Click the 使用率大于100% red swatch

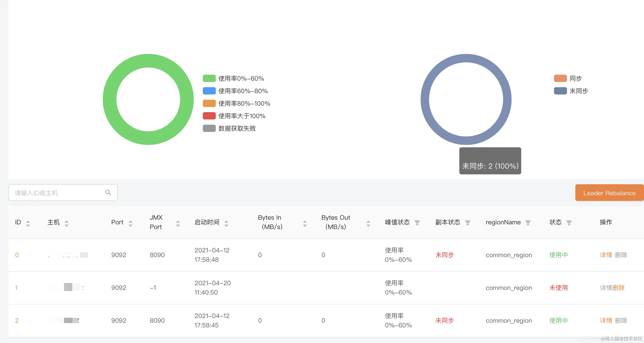click(209, 116)
